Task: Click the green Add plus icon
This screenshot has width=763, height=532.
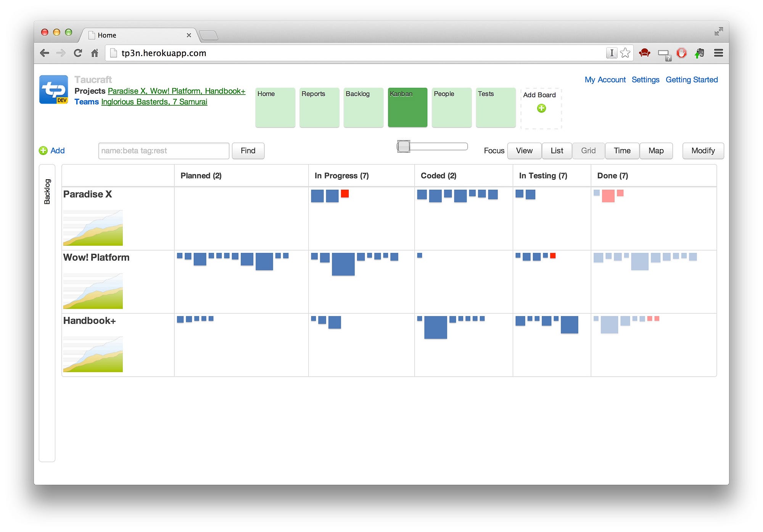Action: click(43, 151)
